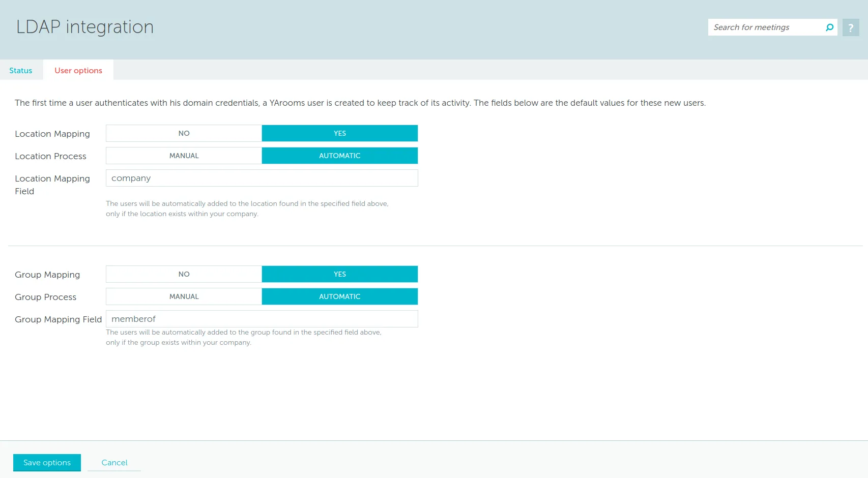Switch Group Process to MANUAL

click(x=184, y=296)
